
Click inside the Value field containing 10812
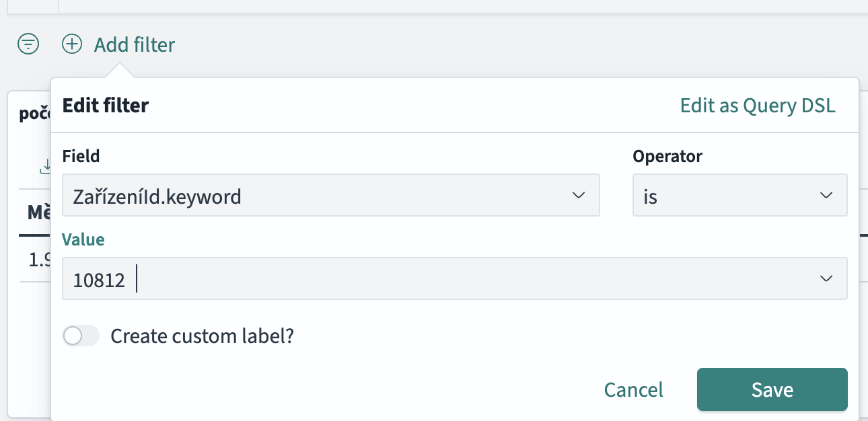tap(404, 279)
